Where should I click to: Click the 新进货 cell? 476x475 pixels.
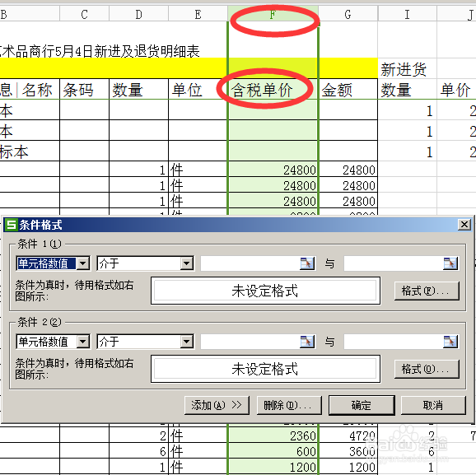(x=407, y=68)
